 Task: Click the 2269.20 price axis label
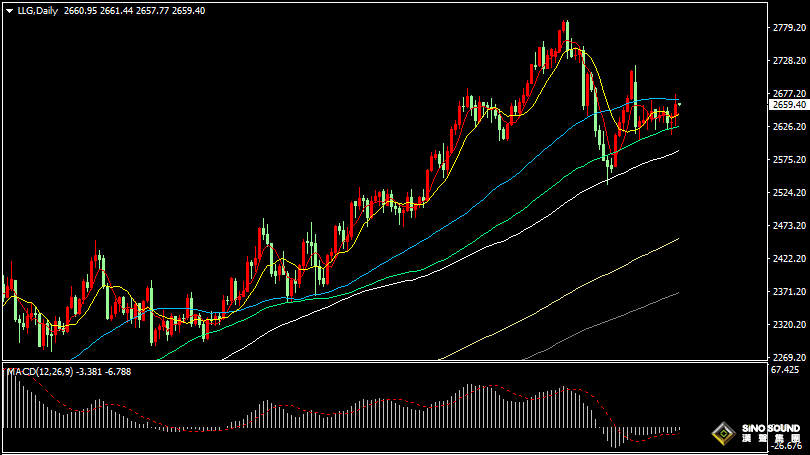pyautogui.click(x=789, y=357)
